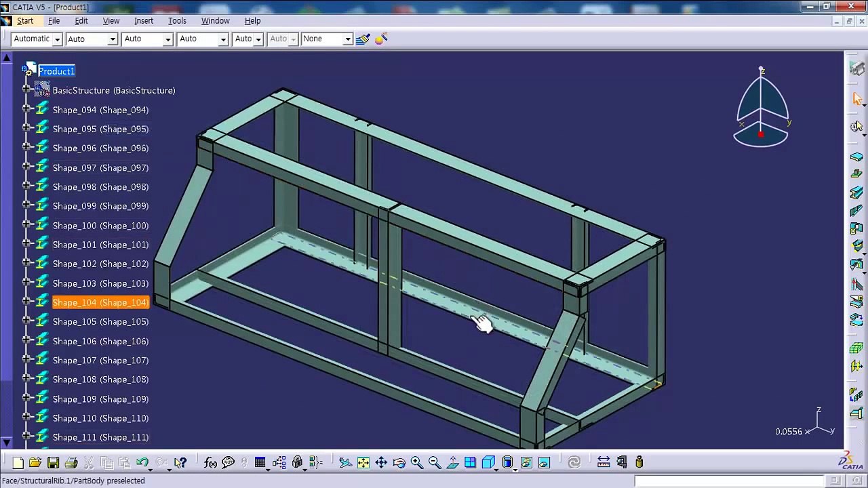868x488 pixels.
Task: Expand the Shape_100 tree node
Action: pyautogui.click(x=26, y=225)
